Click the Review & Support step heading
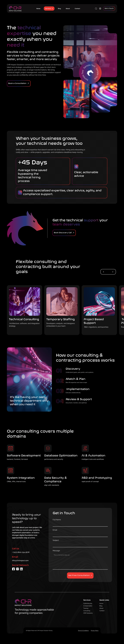The image size is (124, 644). pyautogui.click(x=79, y=399)
